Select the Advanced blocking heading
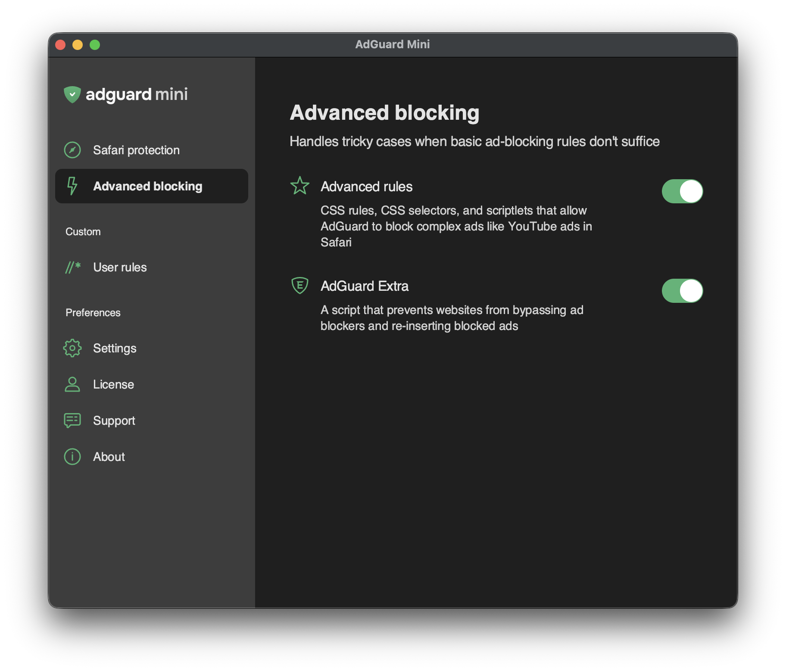The image size is (786, 672). 385,112
